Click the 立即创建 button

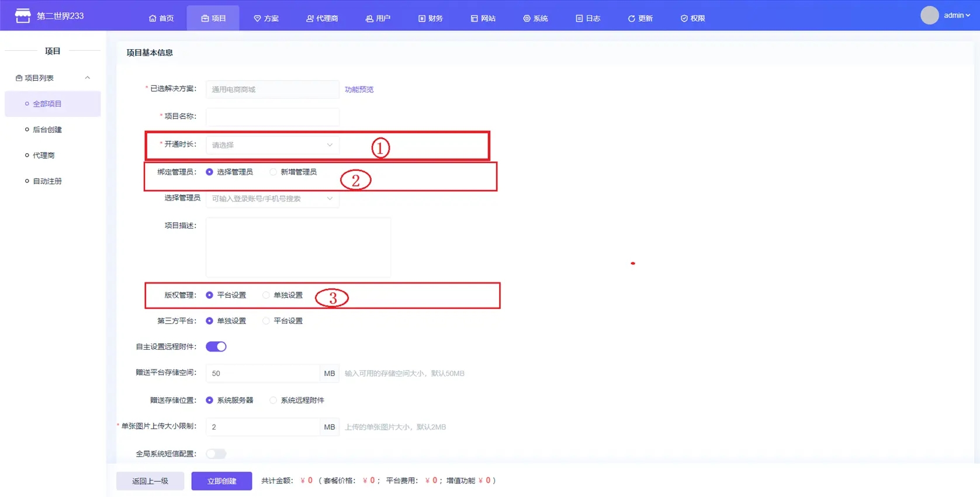coord(221,481)
